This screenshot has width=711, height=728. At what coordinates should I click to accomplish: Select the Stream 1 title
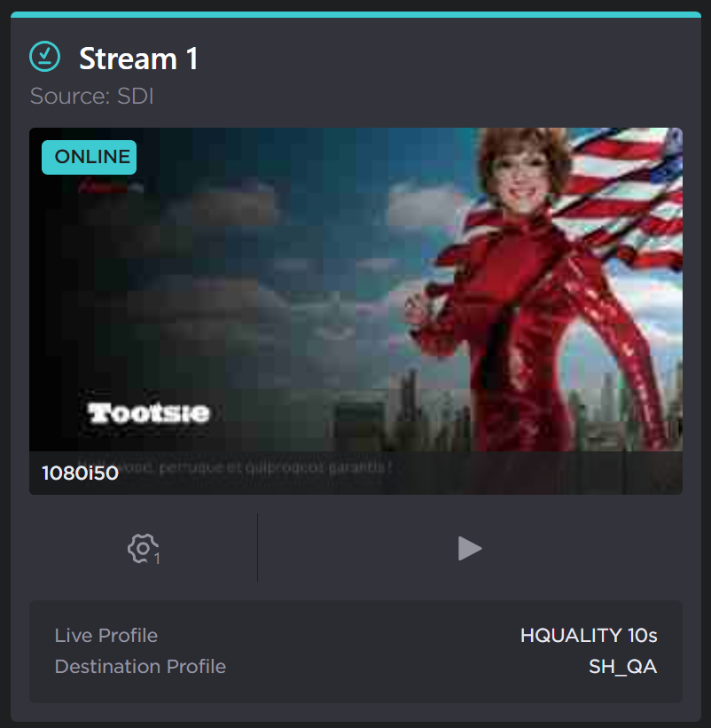pyautogui.click(x=139, y=59)
